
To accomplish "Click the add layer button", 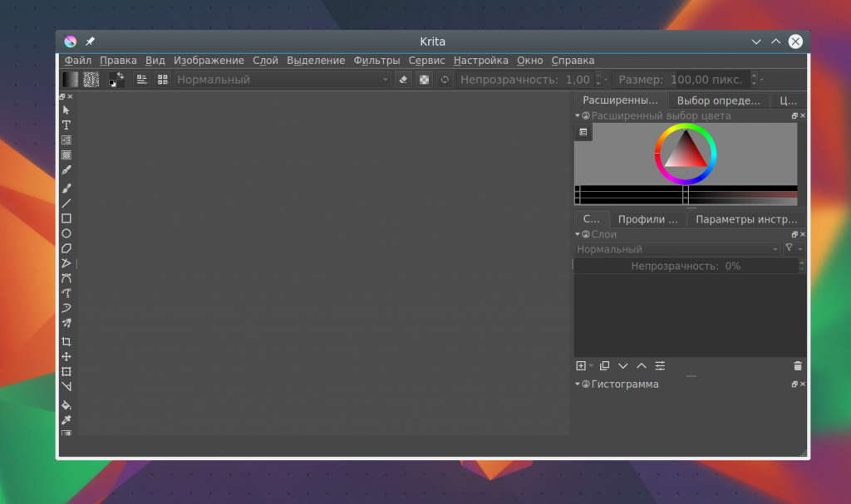I will coord(581,366).
